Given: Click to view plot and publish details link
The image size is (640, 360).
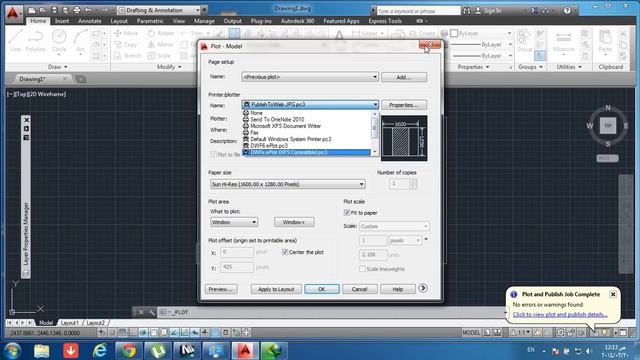Looking at the screenshot, I should (560, 314).
